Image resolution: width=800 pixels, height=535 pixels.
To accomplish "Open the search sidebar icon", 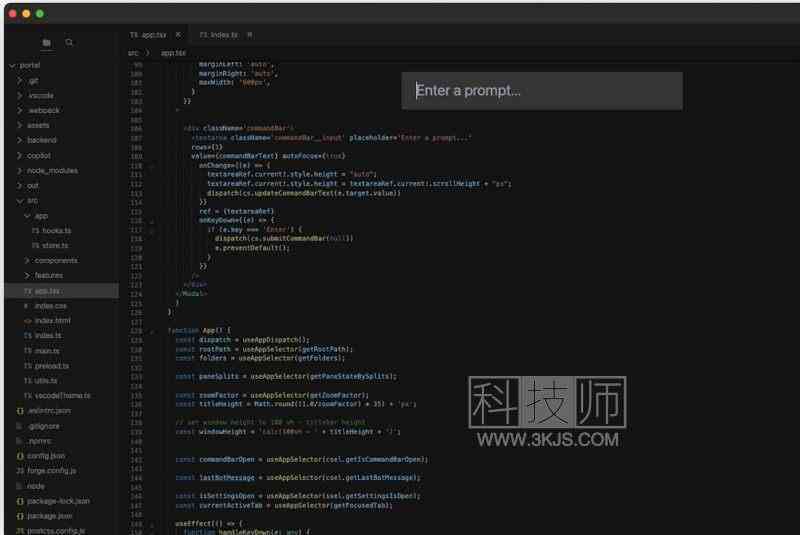I will (x=69, y=43).
